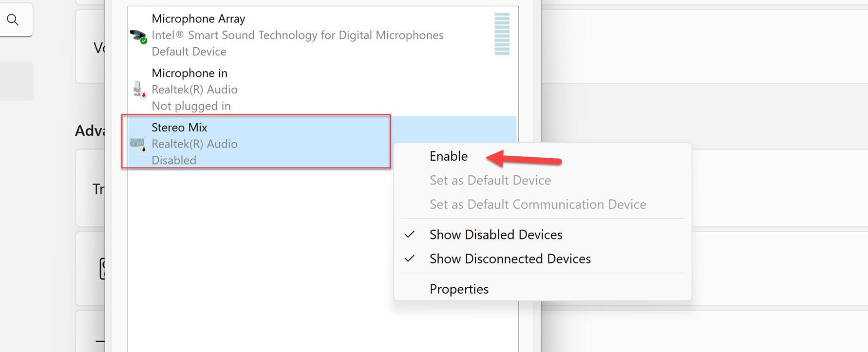The height and width of the screenshot is (352, 868).
Task: Click the disabled badge on Stereo Mix icon
Action: pyautogui.click(x=143, y=149)
